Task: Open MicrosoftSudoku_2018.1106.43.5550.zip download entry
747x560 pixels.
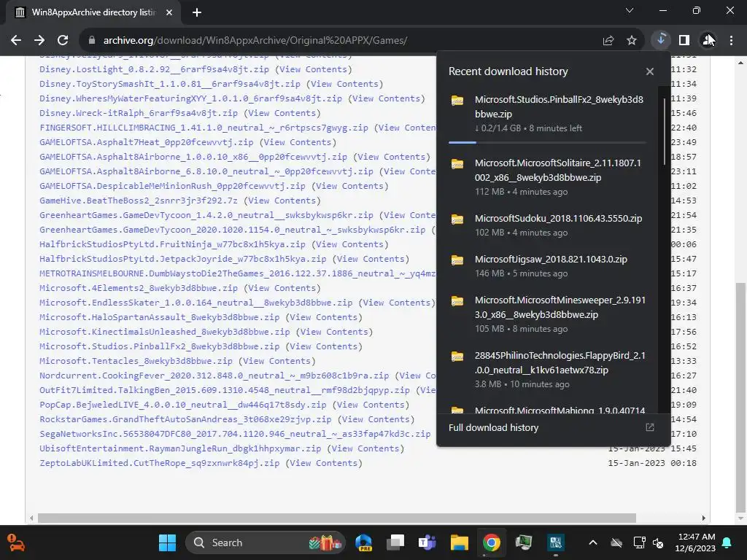Action: coord(547,225)
